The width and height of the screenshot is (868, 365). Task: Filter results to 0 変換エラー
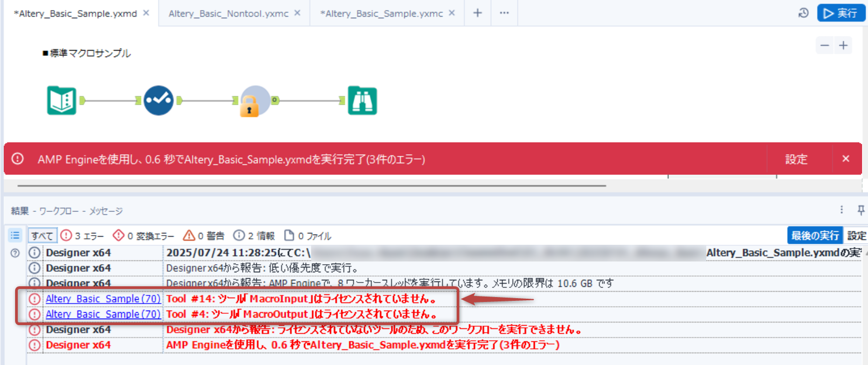point(143,236)
